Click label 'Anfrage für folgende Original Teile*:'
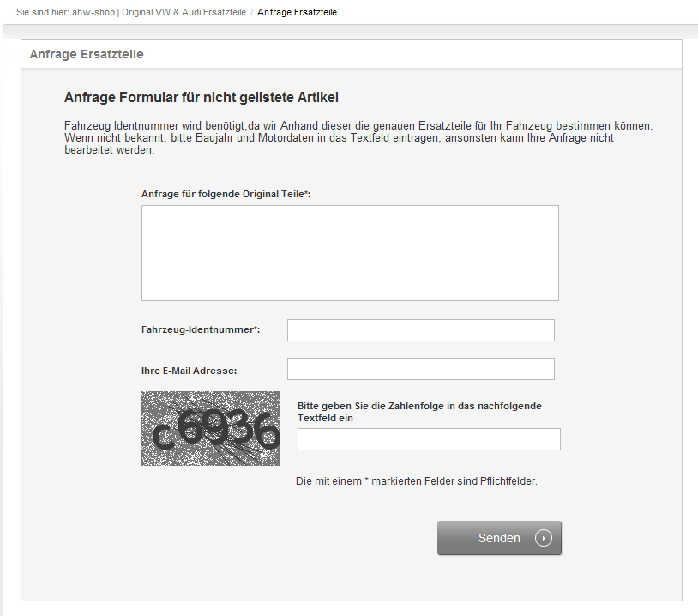Image resolution: width=698 pixels, height=616 pixels. pos(226,194)
